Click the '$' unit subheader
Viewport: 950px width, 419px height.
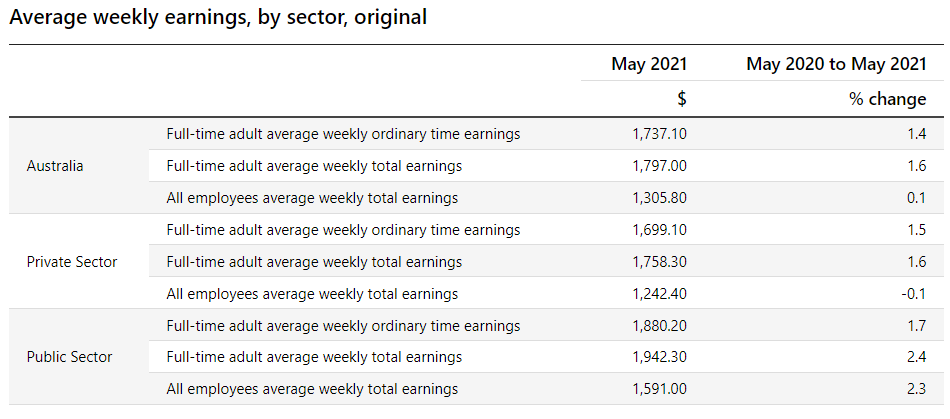click(x=681, y=99)
